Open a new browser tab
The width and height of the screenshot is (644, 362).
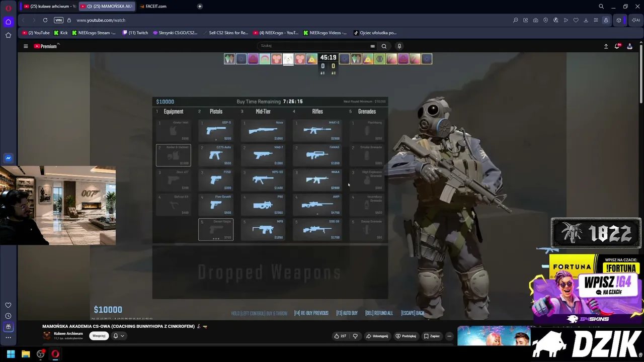(200, 6)
